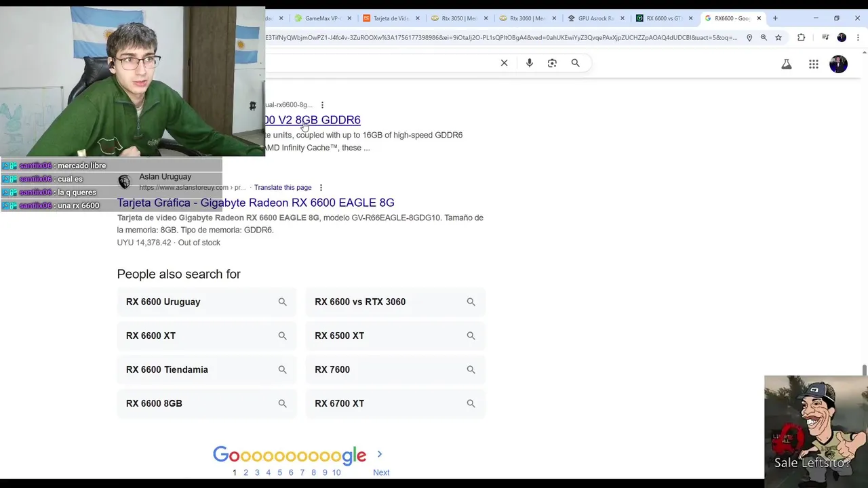
Task: Go to results page 5
Action: (x=279, y=472)
